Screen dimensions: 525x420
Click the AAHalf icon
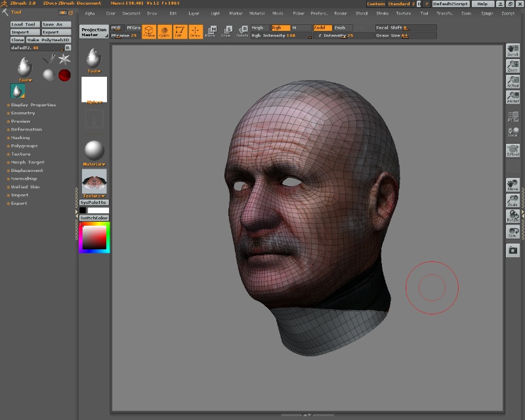pyautogui.click(x=513, y=96)
